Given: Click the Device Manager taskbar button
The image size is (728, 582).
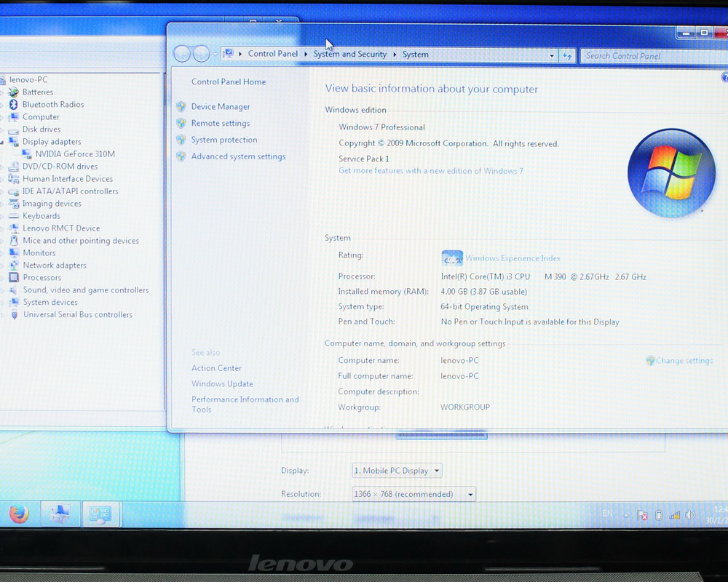Looking at the screenshot, I should click(x=60, y=514).
